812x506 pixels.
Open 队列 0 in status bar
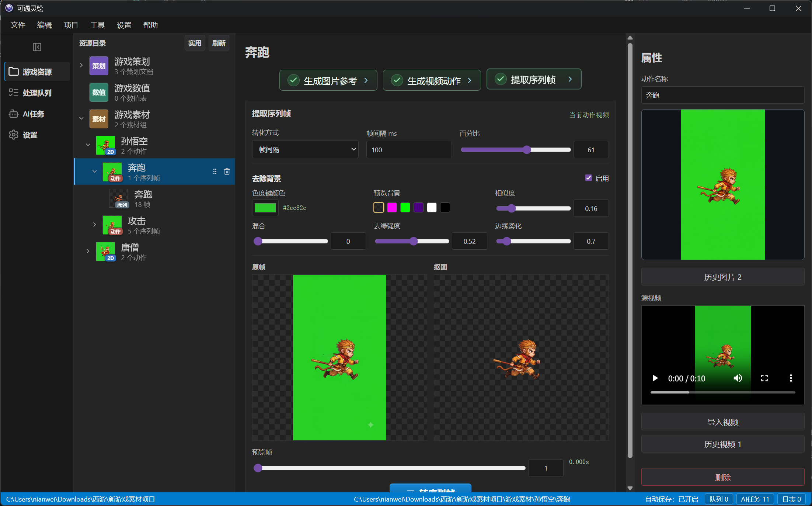click(719, 499)
